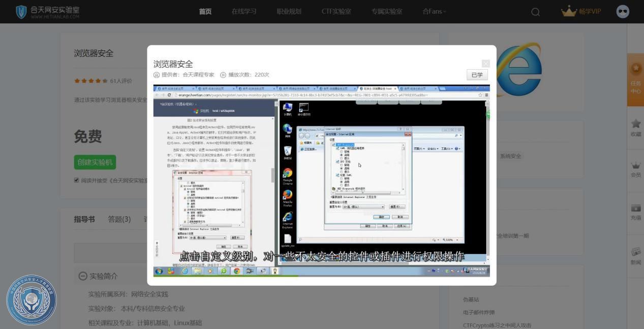Click the 重置为 level dropdown in video dialog

point(363,207)
